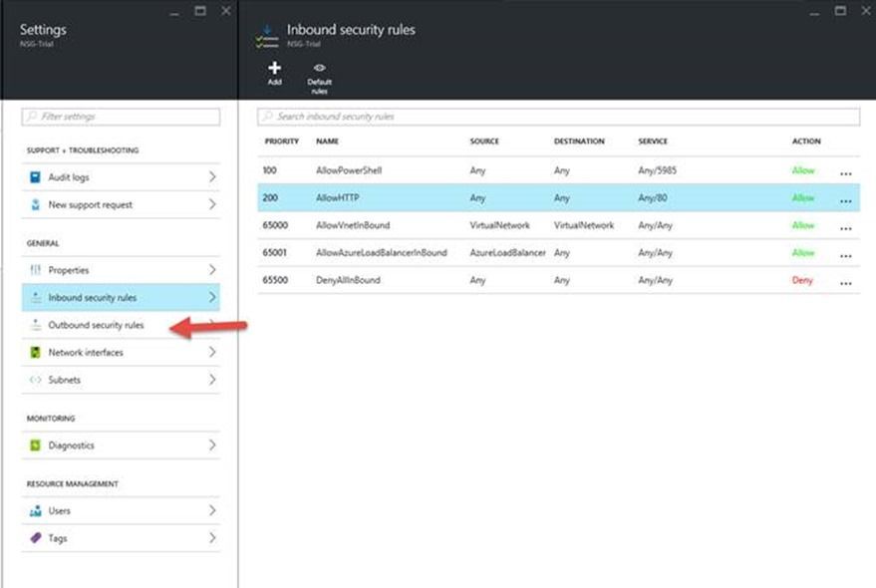The width and height of the screenshot is (876, 588).
Task: Focus the Filter settings input field
Action: (121, 117)
